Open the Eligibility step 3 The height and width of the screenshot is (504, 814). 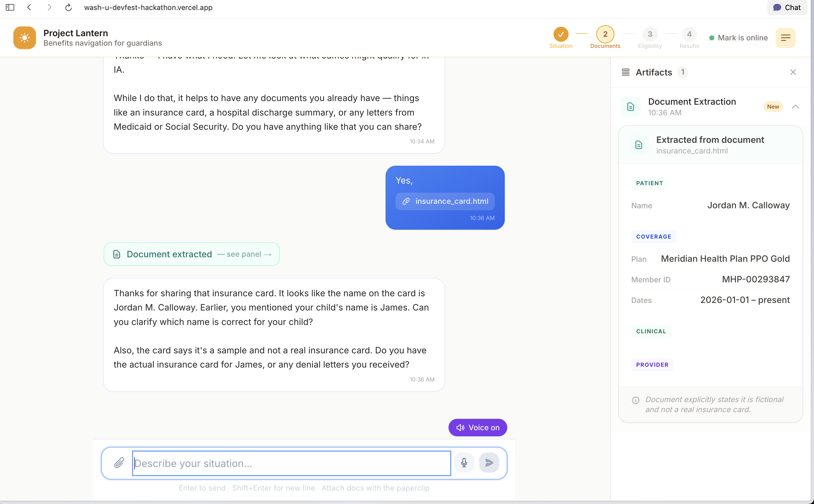(x=650, y=34)
